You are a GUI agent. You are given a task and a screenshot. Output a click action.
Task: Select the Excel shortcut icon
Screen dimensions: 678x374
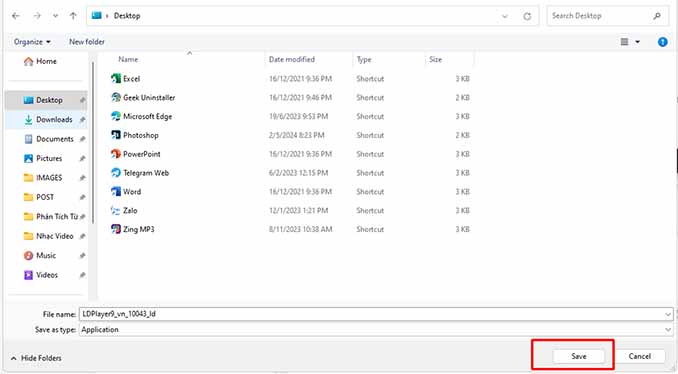116,79
